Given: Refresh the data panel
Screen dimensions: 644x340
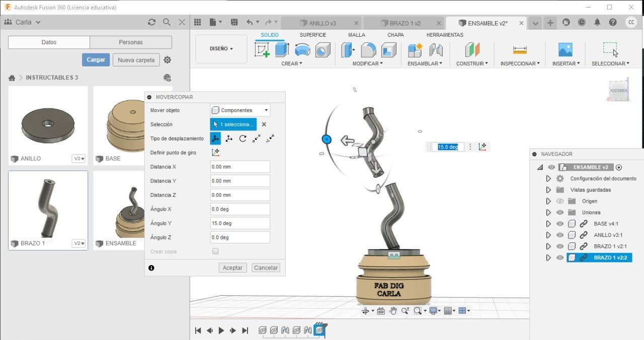Looking at the screenshot, I should pyautogui.click(x=151, y=22).
